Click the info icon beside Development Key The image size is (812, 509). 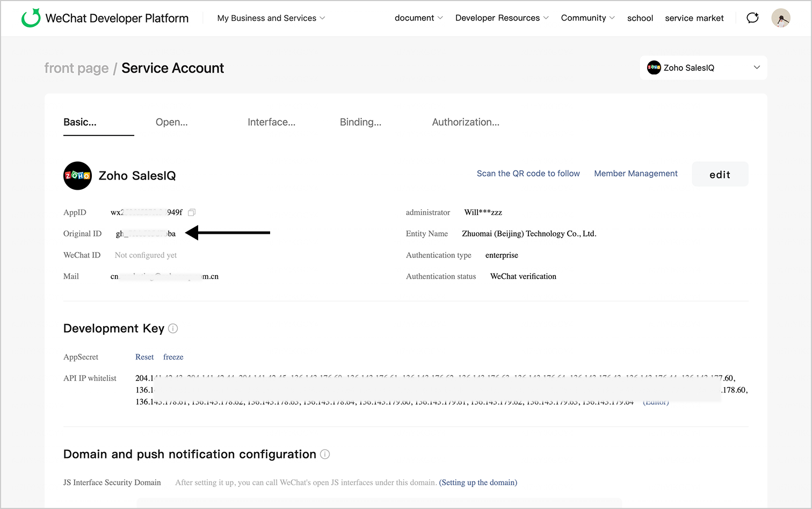pyautogui.click(x=173, y=328)
